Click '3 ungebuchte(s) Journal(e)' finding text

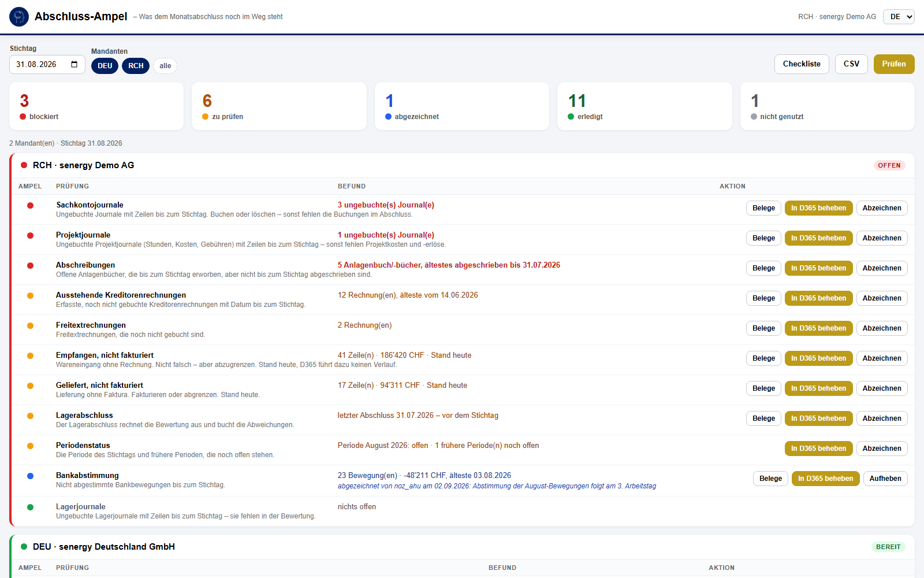pos(386,205)
